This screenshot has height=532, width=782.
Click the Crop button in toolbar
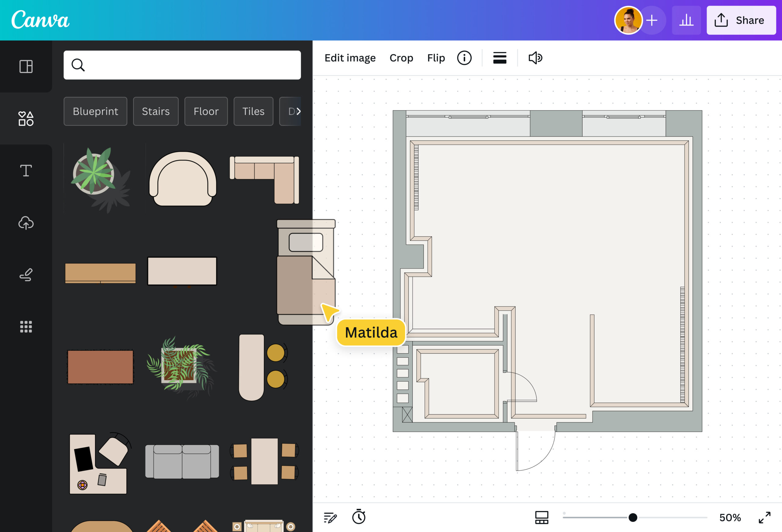[401, 58]
